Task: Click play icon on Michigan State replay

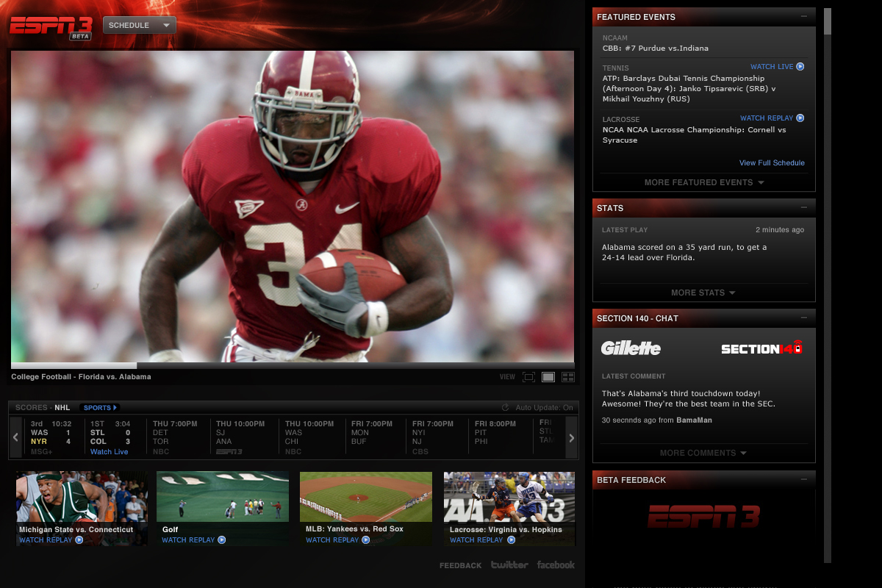Action: pos(79,539)
